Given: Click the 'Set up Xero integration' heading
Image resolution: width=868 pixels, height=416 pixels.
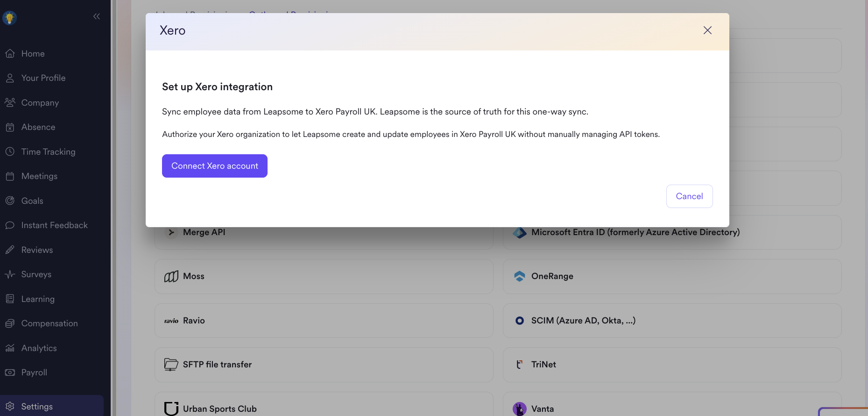Looking at the screenshot, I should 217,87.
